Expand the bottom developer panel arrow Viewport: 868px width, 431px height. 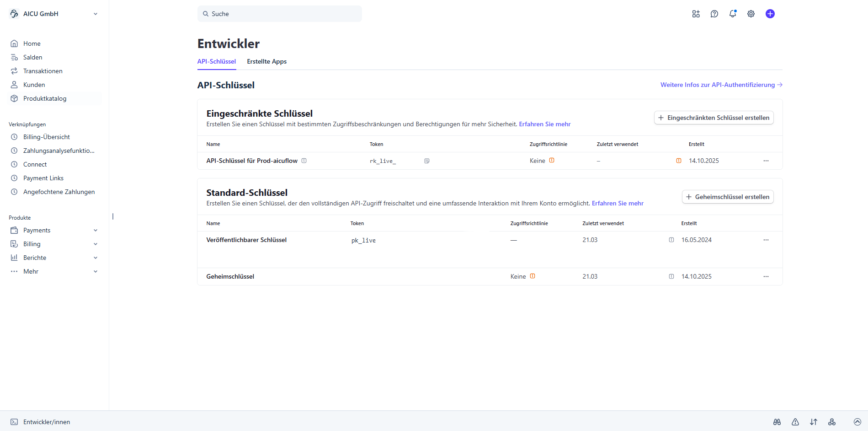[x=857, y=422]
